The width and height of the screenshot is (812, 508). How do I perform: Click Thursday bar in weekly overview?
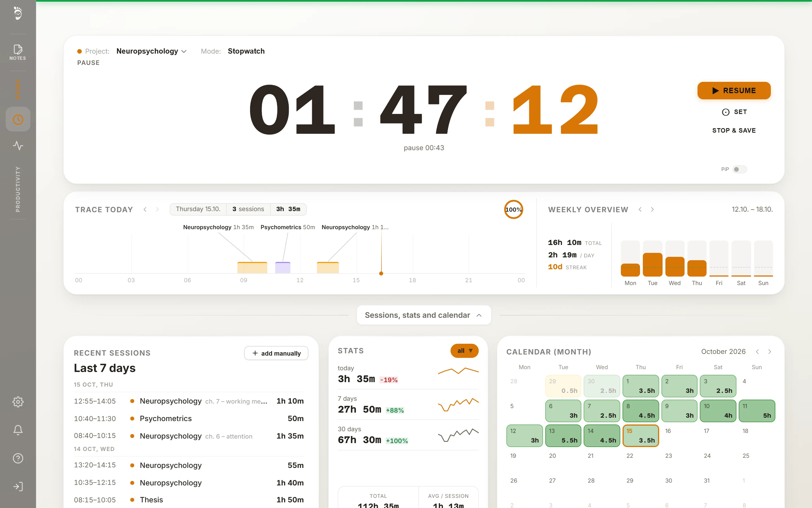click(697, 268)
